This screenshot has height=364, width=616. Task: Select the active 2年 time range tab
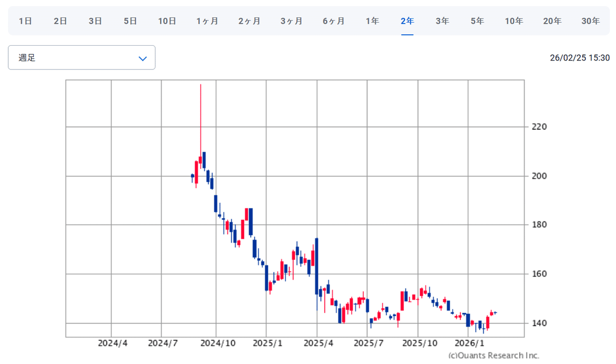pyautogui.click(x=408, y=21)
